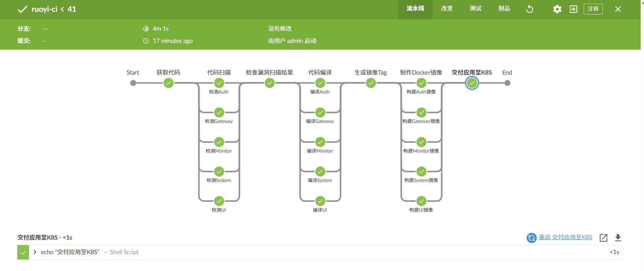Open the 测试 tab

(475, 9)
